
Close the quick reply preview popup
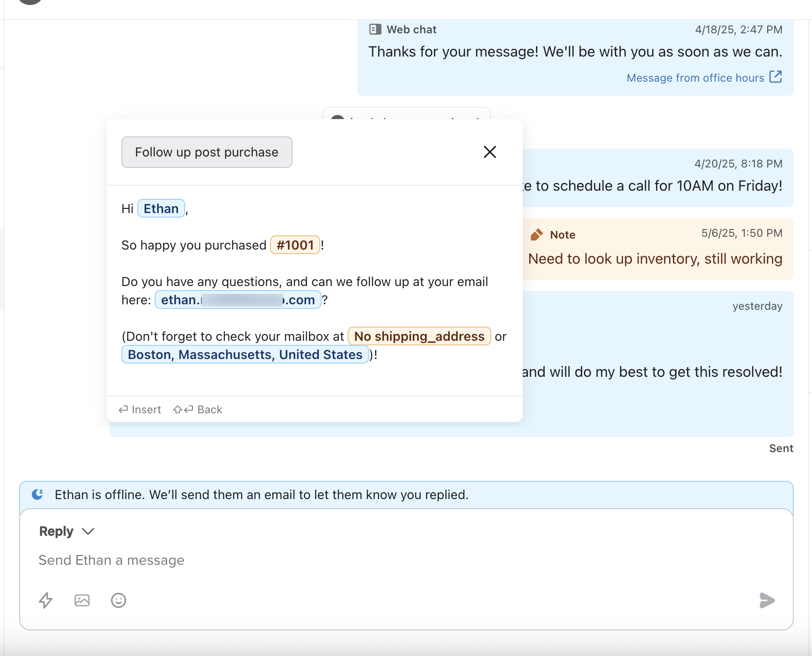(x=489, y=152)
